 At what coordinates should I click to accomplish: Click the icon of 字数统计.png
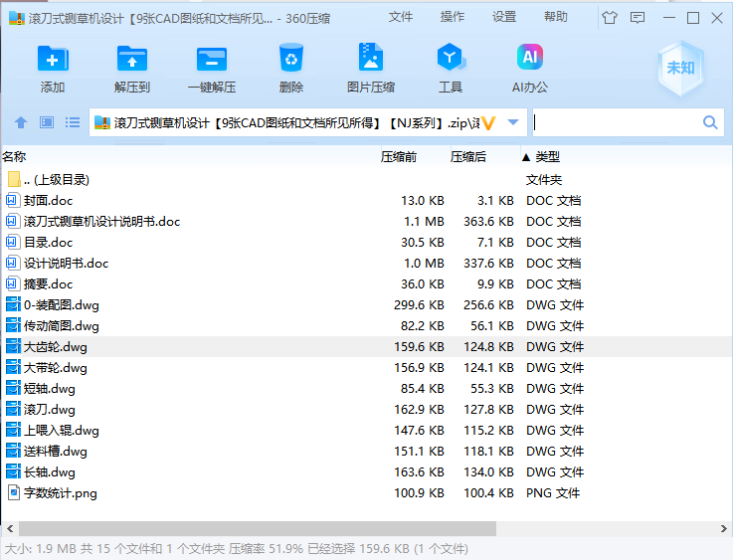(14, 492)
